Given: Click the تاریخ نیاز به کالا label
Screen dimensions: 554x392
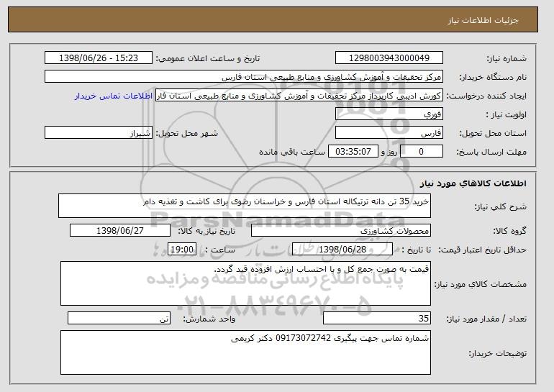Looking at the screenshot, I should [206, 232].
